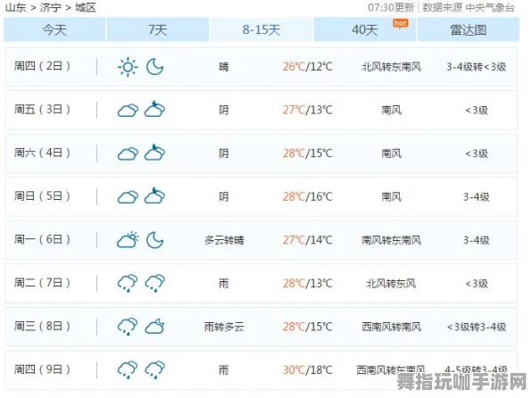This screenshot has width=532, height=398.
Task: Click the hot badge on 40天 tab
Action: (x=401, y=23)
